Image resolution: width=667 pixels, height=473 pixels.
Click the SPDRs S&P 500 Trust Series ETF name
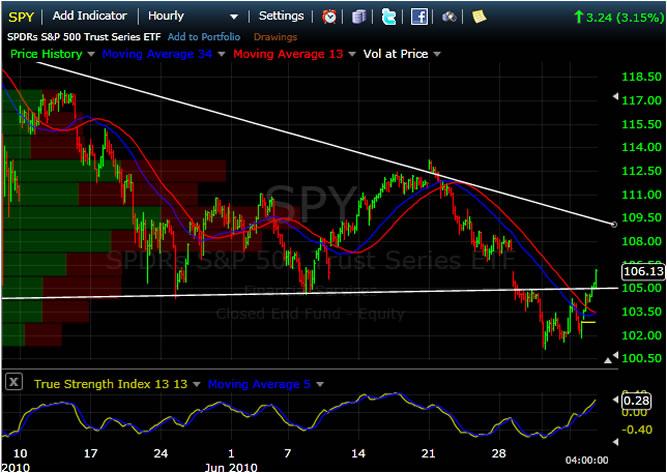click(x=84, y=37)
